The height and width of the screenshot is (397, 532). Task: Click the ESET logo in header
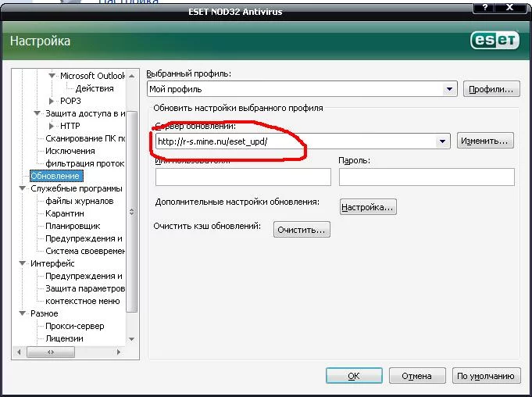pos(495,41)
